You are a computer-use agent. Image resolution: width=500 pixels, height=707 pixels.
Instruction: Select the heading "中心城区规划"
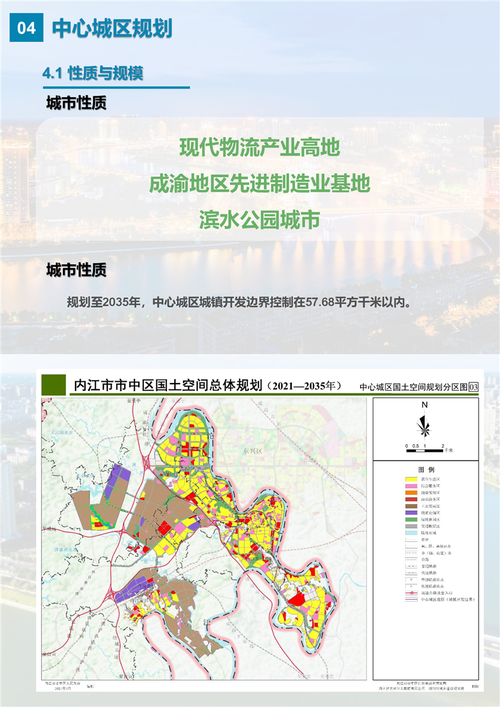tap(112, 28)
